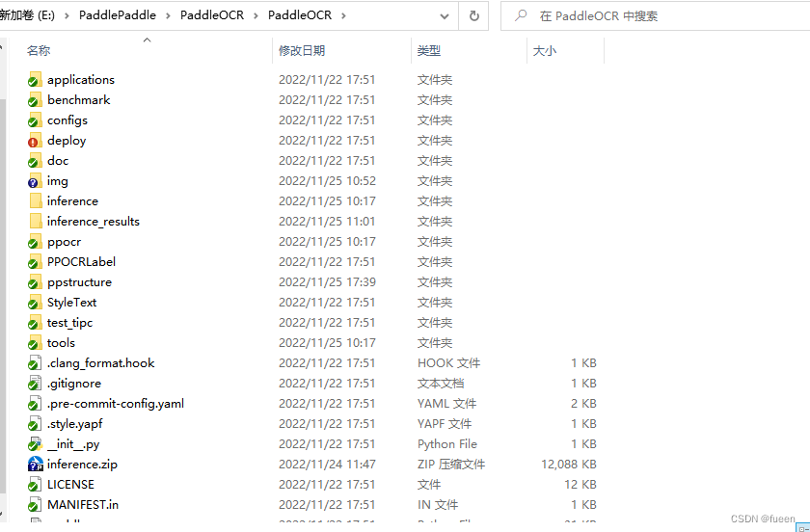Click the 文本文档 type cell of .gitignore

point(441,384)
